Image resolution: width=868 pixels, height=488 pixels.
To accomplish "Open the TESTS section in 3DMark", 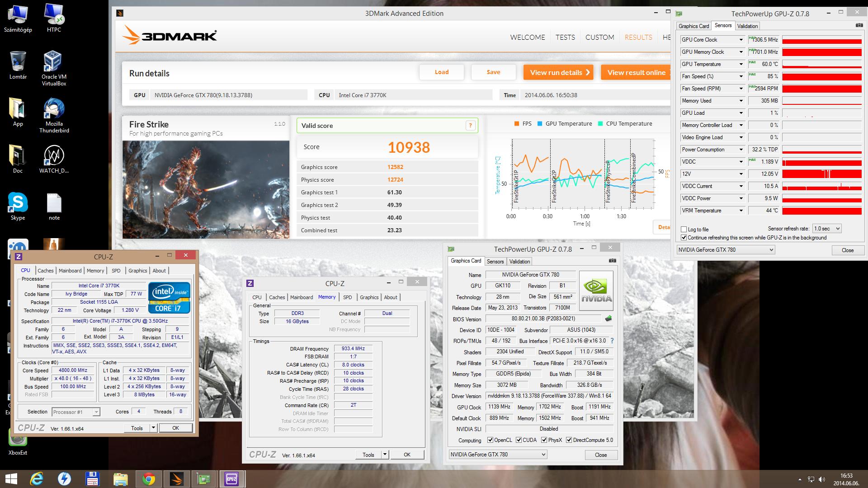I will (x=565, y=38).
